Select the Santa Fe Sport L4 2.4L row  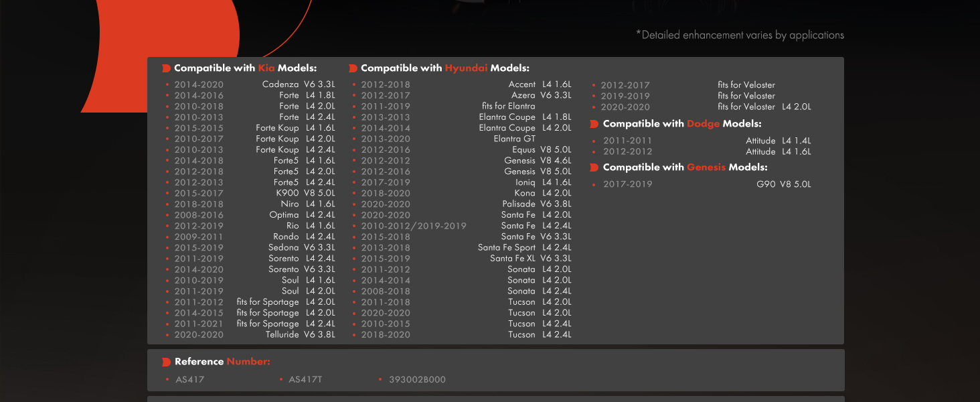[x=462, y=247]
